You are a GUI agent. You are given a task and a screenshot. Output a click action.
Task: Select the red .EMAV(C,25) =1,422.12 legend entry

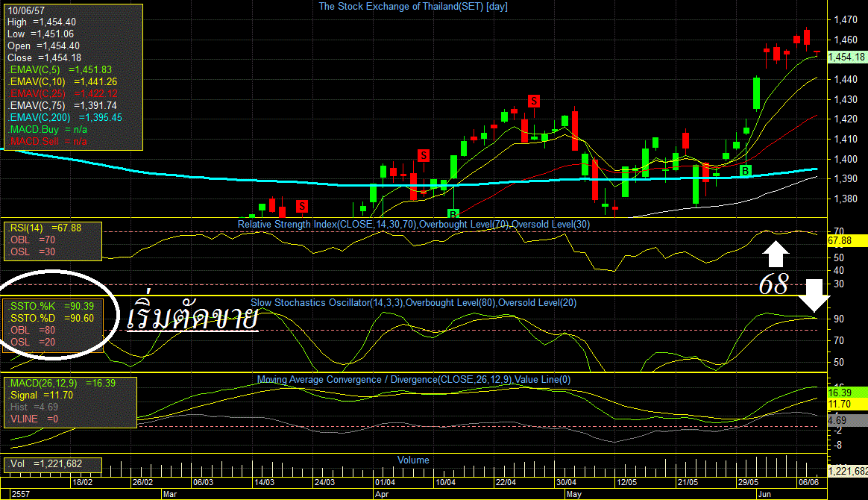[x=63, y=93]
